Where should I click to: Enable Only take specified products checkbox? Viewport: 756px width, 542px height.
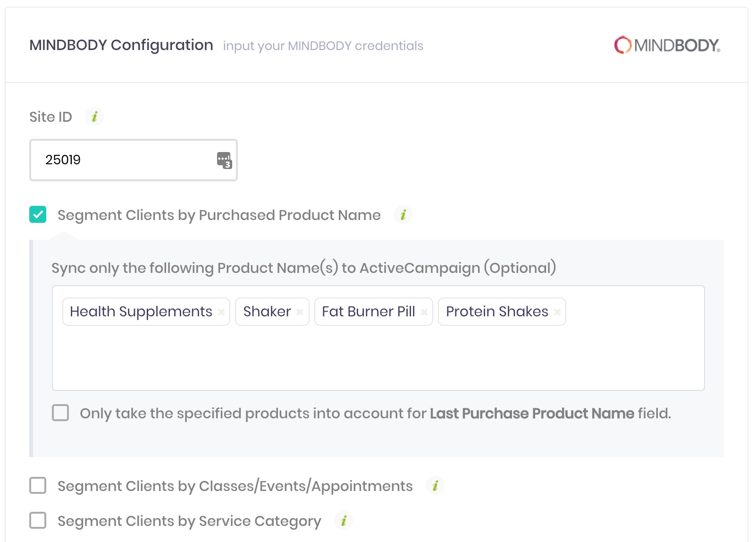[x=60, y=413]
